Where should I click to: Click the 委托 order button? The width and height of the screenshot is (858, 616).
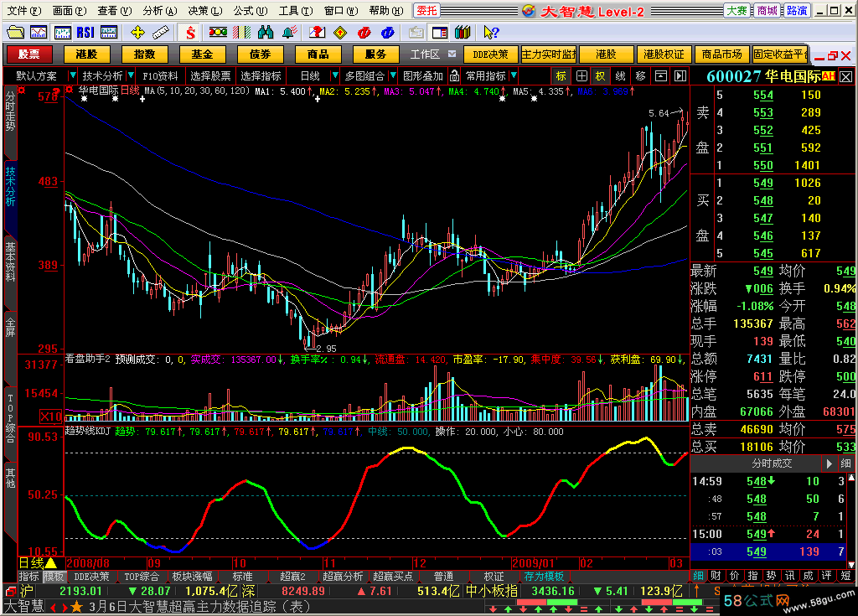coord(426,10)
